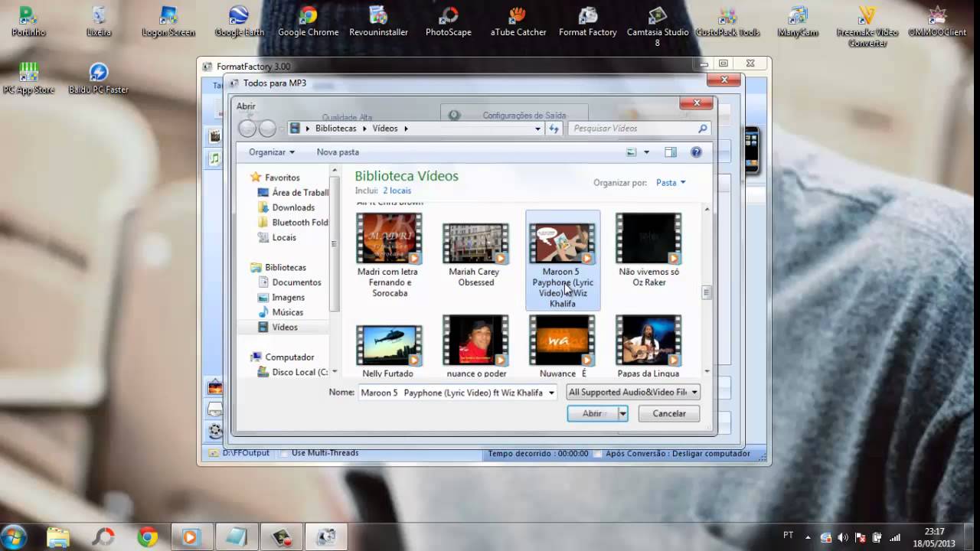Select the Freemake Video Converter desktop icon
This screenshot has height=551, width=980.
(x=867, y=27)
